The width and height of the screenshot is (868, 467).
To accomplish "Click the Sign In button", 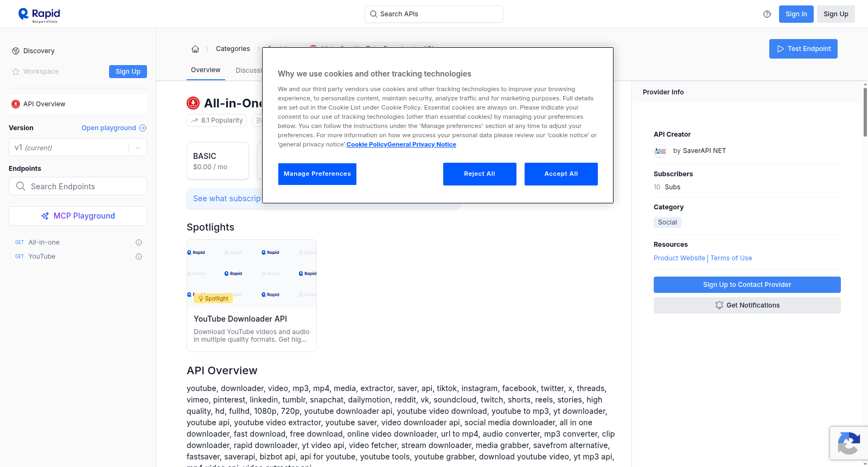I will pos(796,14).
